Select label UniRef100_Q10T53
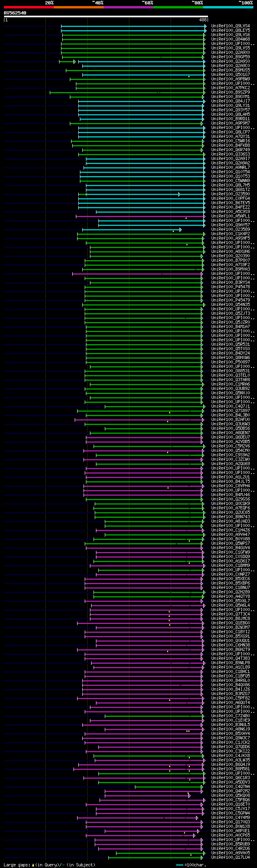The height and width of the screenshot is (868, 257). tap(230, 176)
